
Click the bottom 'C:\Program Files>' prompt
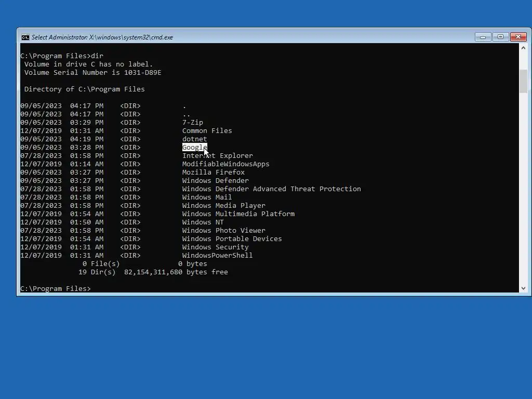56,289
